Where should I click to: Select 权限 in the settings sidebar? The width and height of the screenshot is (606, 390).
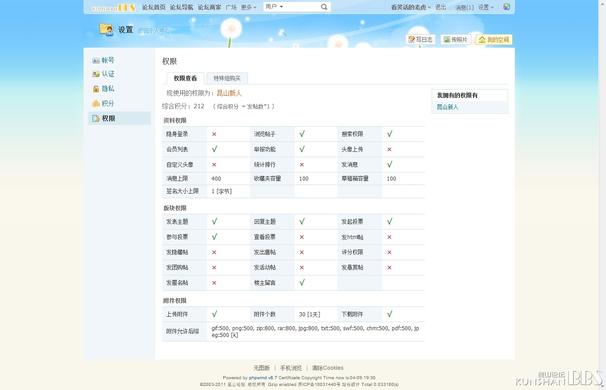point(119,118)
